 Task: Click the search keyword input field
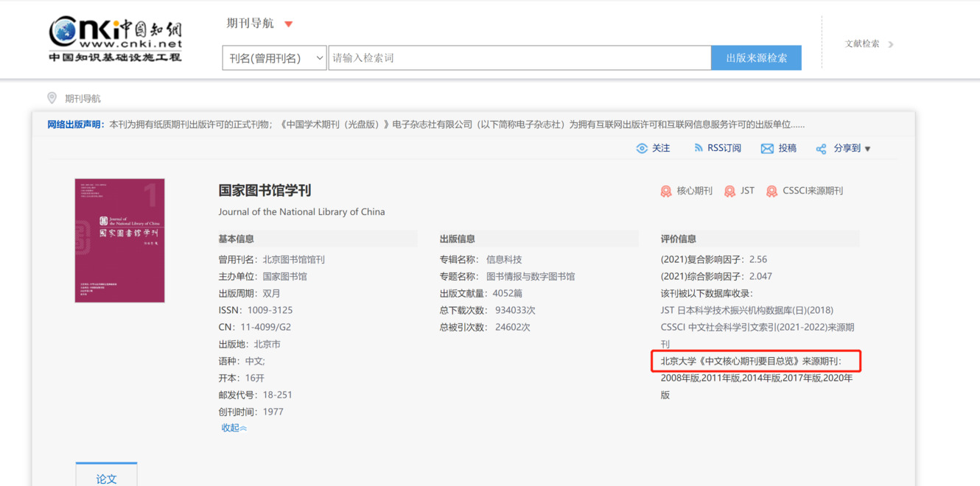(519, 58)
